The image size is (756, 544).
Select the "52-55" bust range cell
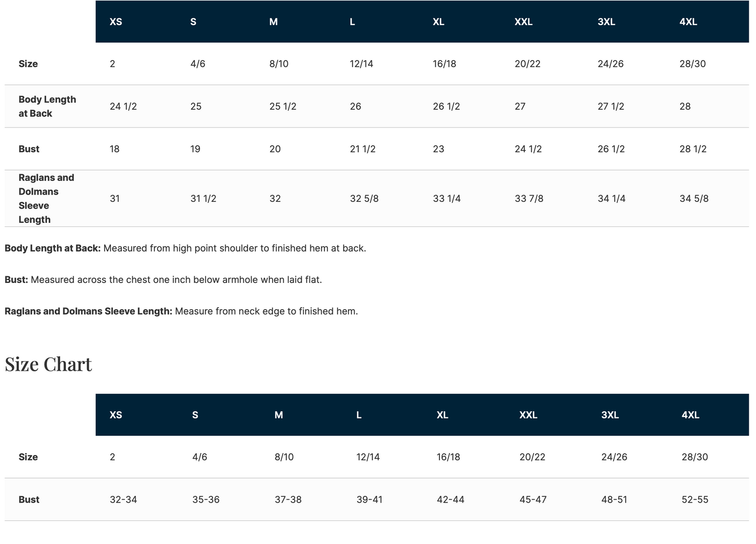(695, 500)
